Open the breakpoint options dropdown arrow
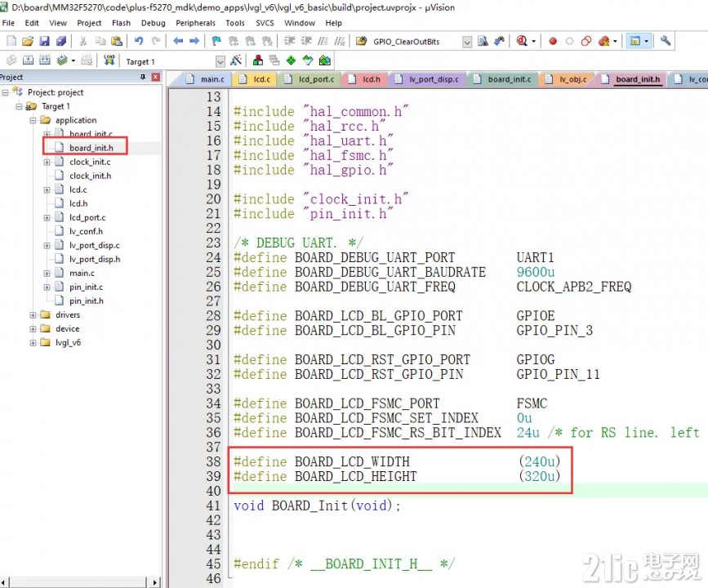This screenshot has height=588, width=708. pos(615,42)
